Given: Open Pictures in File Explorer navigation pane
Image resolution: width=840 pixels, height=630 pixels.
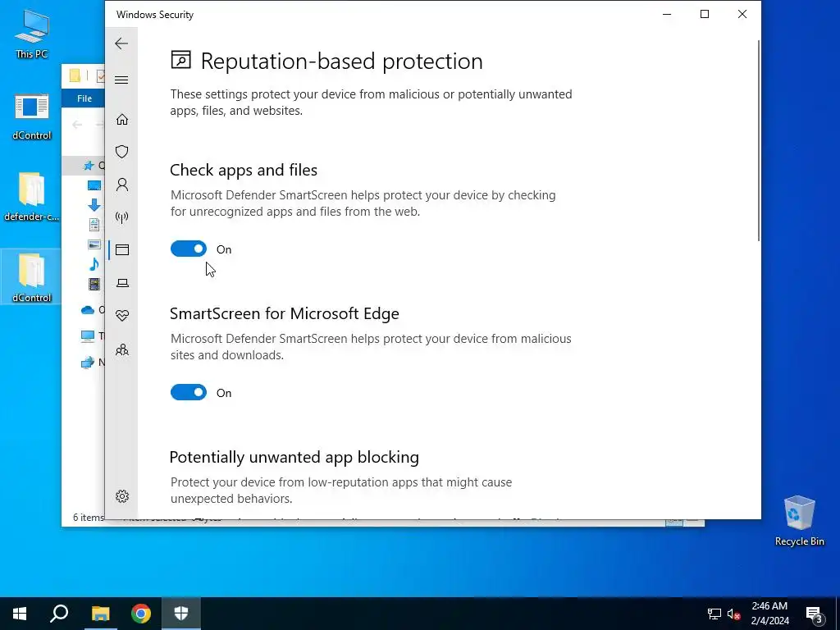Looking at the screenshot, I should (94, 244).
